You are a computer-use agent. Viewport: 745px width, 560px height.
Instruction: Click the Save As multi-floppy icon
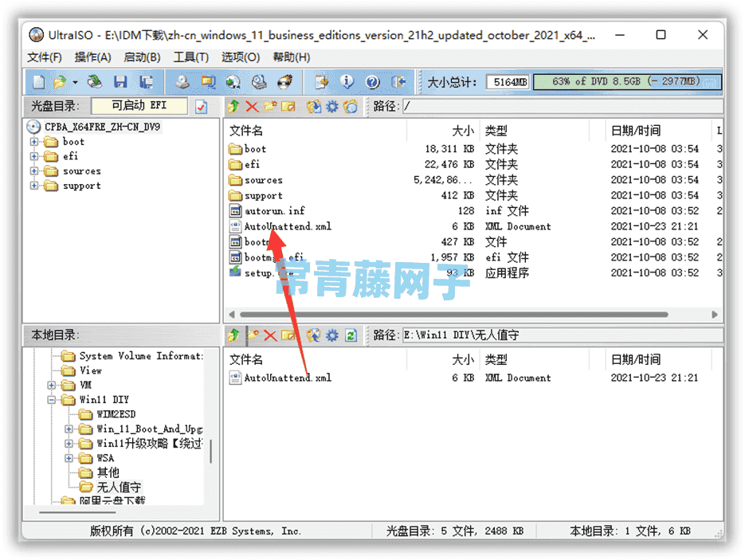coord(147,82)
